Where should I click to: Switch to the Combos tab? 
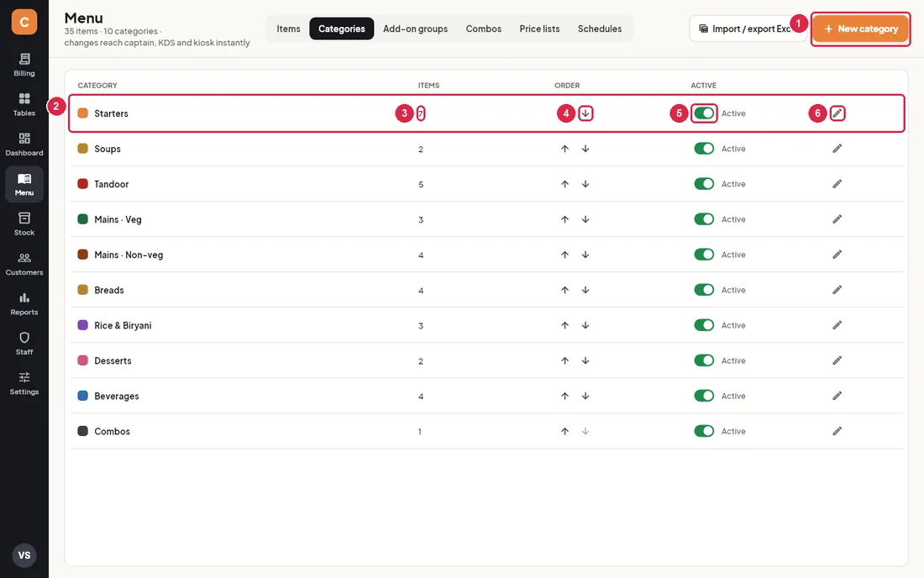tap(484, 29)
